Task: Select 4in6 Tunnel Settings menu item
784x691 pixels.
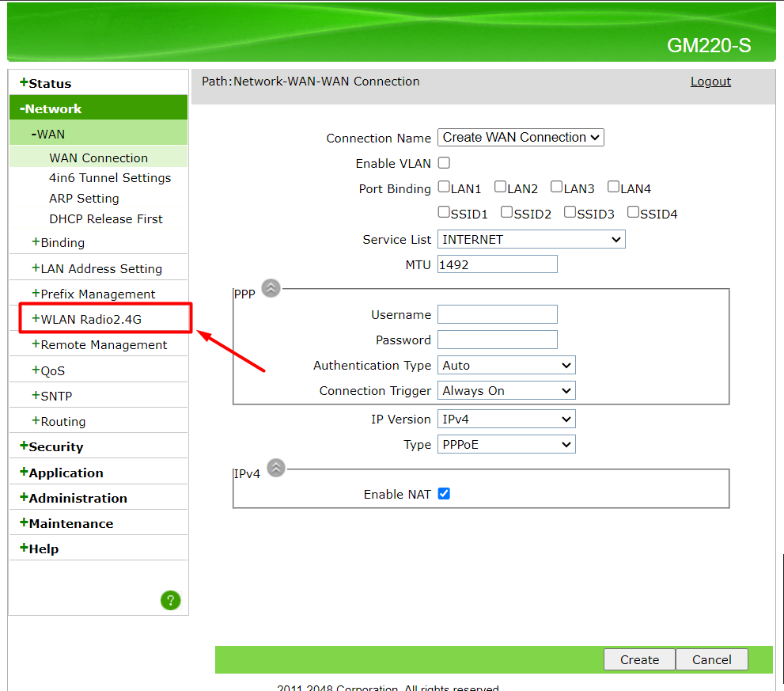Action: [x=109, y=178]
